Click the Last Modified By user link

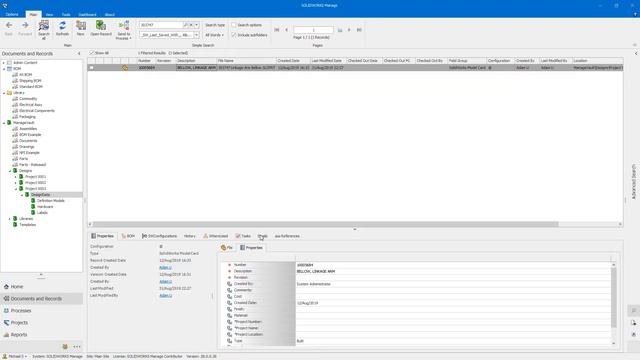pos(165,296)
